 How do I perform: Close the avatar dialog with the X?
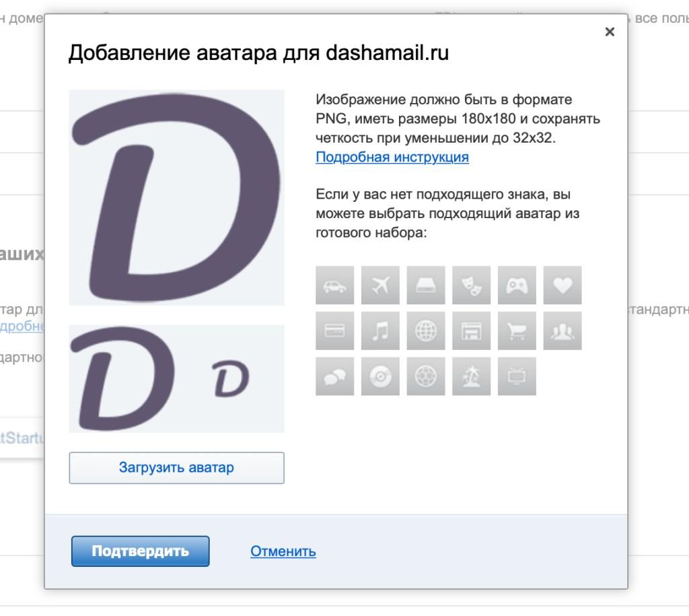pyautogui.click(x=610, y=32)
